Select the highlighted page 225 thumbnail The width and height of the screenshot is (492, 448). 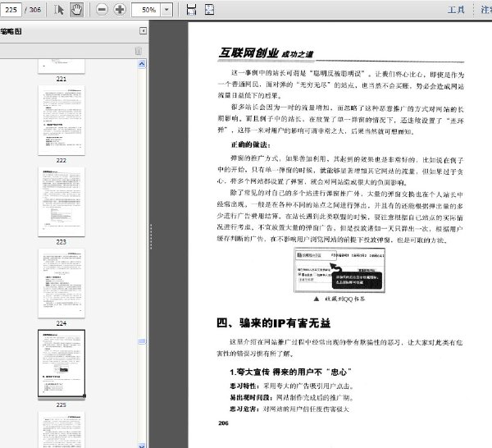click(61, 363)
